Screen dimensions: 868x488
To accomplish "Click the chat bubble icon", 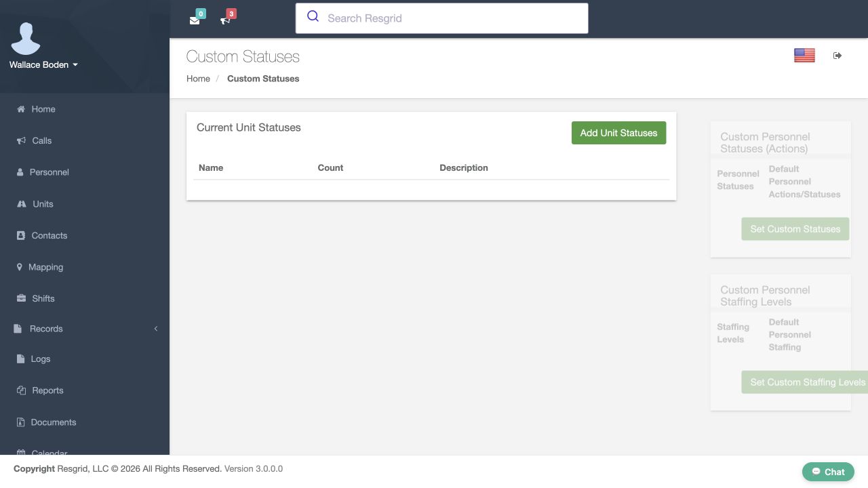I will [x=816, y=472].
